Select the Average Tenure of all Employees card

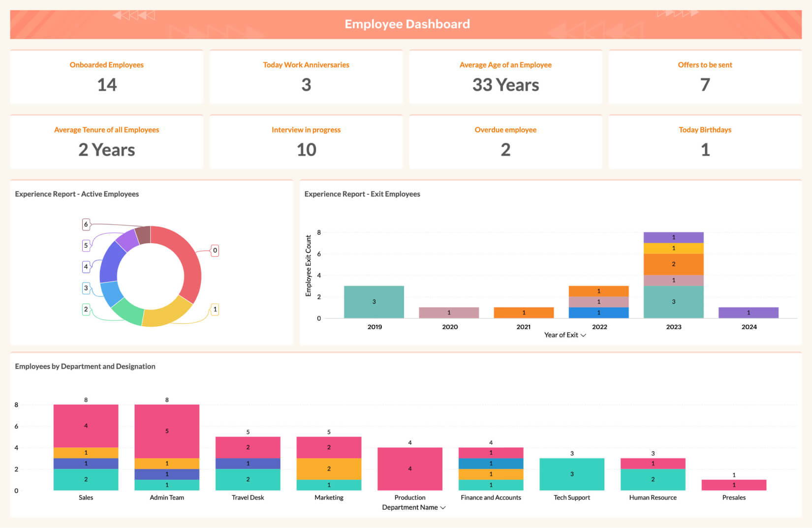click(x=107, y=142)
